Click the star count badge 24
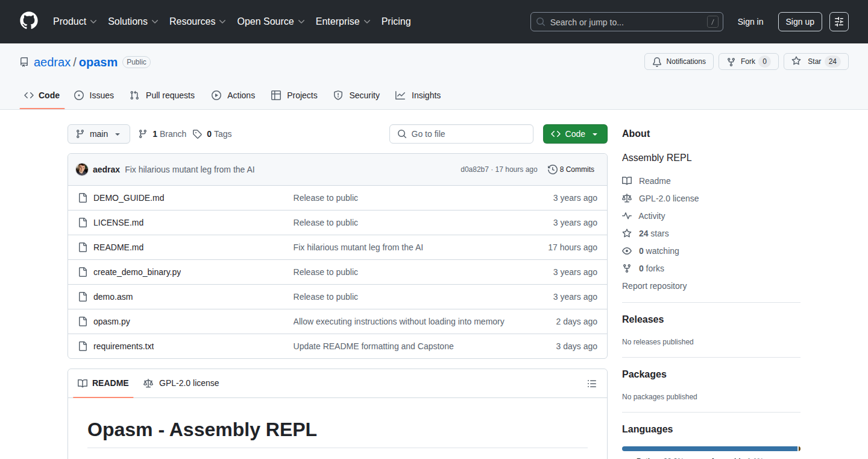Image resolution: width=868 pixels, height=459 pixels. point(832,62)
